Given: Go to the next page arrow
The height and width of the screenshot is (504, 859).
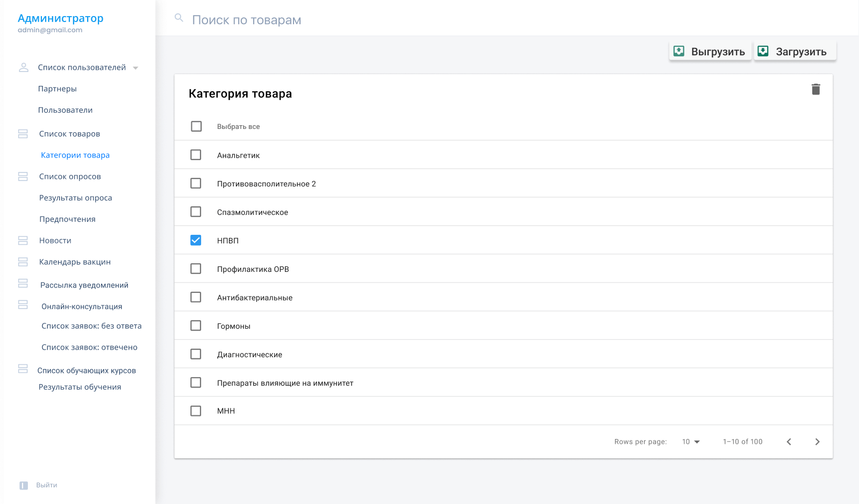Looking at the screenshot, I should tap(817, 442).
